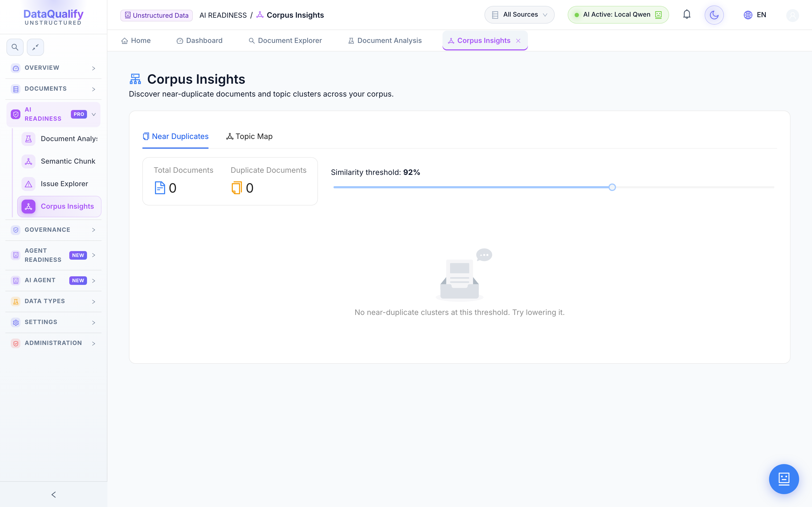The width and height of the screenshot is (812, 507).
Task: Click the sidebar search icon
Action: (15, 47)
